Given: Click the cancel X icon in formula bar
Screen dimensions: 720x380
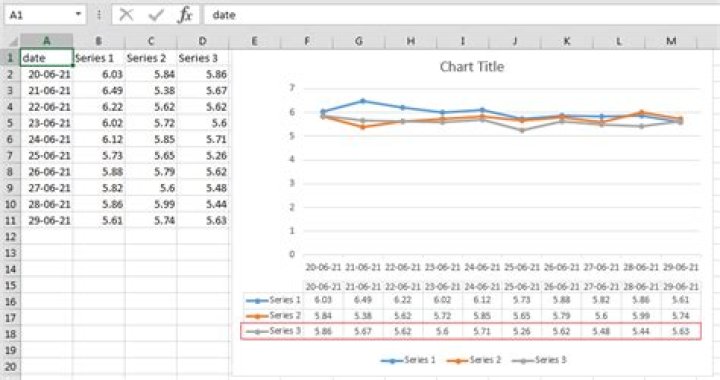Looking at the screenshot, I should [126, 15].
